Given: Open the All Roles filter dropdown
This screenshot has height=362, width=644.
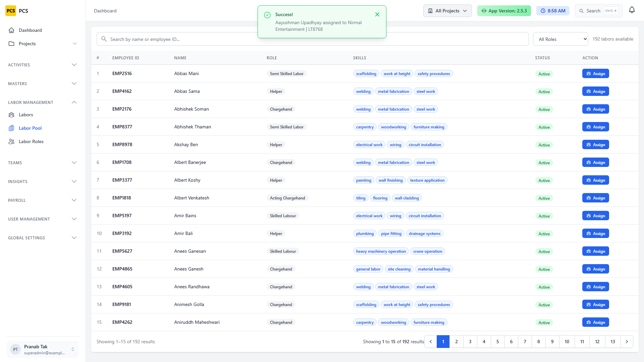Looking at the screenshot, I should [561, 39].
